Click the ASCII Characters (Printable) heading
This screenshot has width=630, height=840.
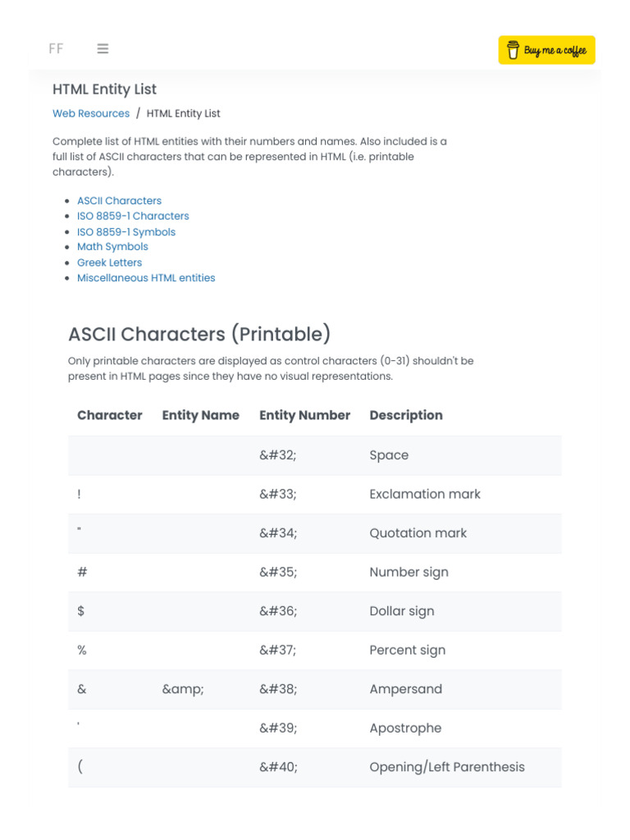pos(199,334)
